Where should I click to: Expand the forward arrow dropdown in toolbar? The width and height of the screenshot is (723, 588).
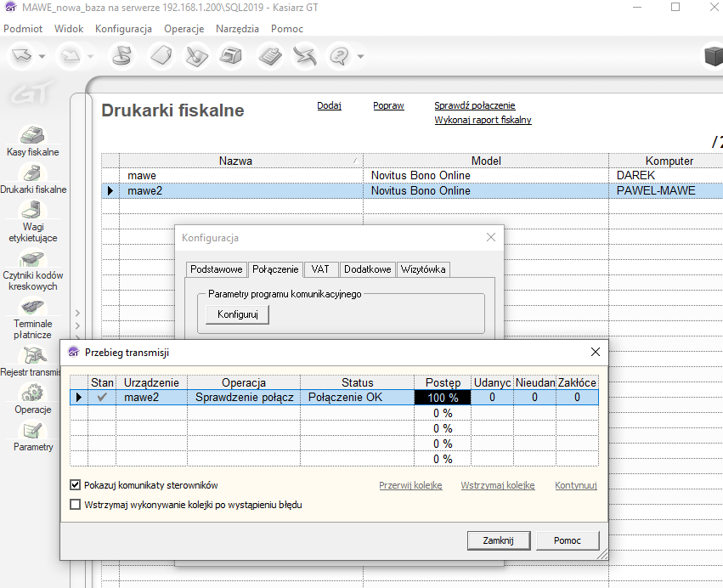[x=89, y=57]
